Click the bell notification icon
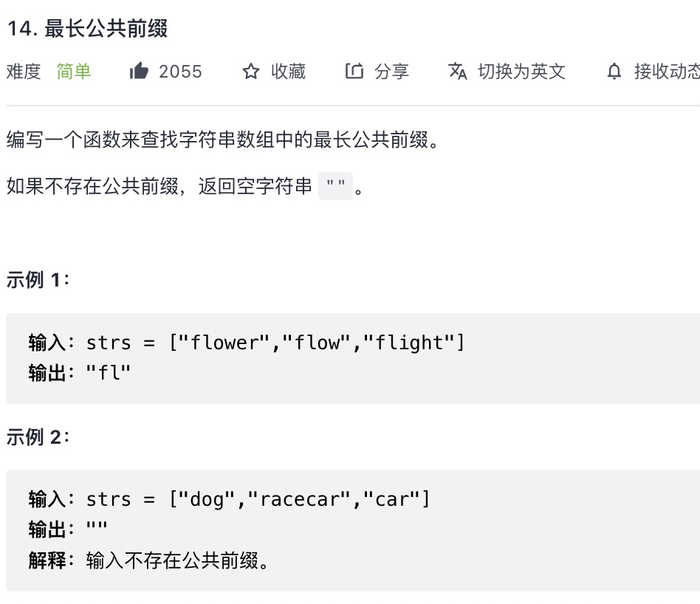The width and height of the screenshot is (700, 604). (x=614, y=72)
